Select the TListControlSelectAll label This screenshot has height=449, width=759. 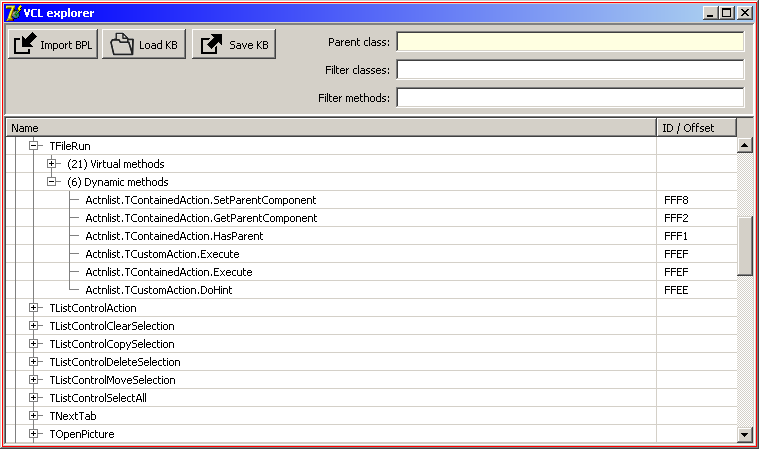click(x=98, y=398)
